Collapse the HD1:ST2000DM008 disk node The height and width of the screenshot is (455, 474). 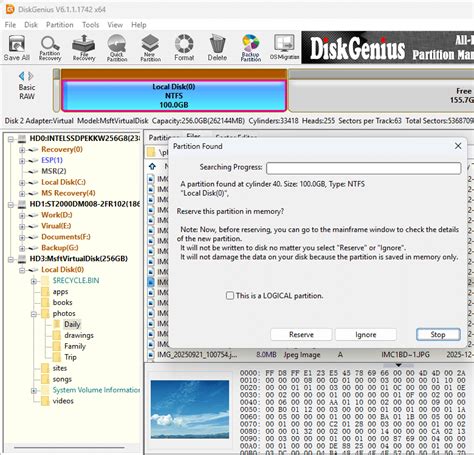pos(11,204)
